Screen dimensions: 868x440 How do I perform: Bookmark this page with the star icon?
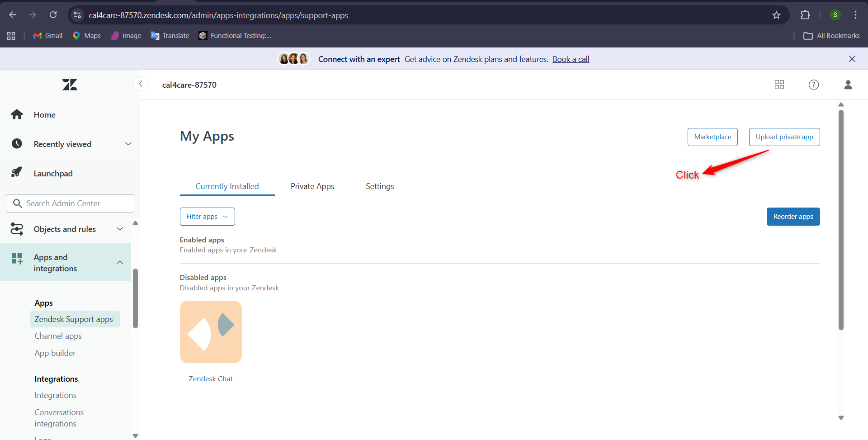[776, 15]
